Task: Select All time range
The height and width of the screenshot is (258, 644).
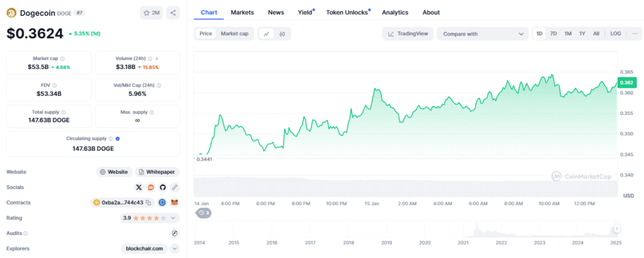Action: tap(596, 34)
